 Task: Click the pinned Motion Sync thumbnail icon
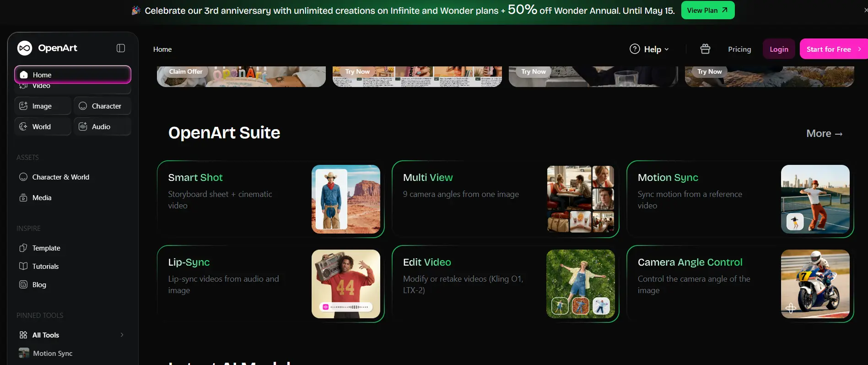pos(24,353)
